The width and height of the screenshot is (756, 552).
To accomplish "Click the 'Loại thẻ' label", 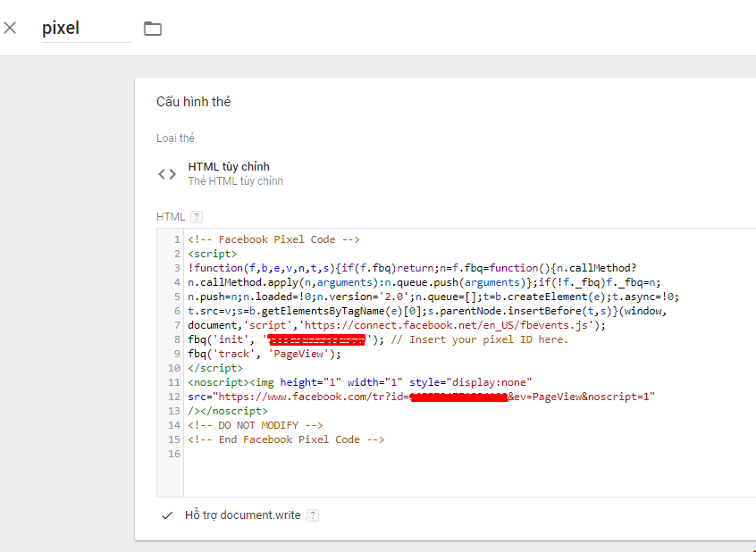I will tap(175, 138).
